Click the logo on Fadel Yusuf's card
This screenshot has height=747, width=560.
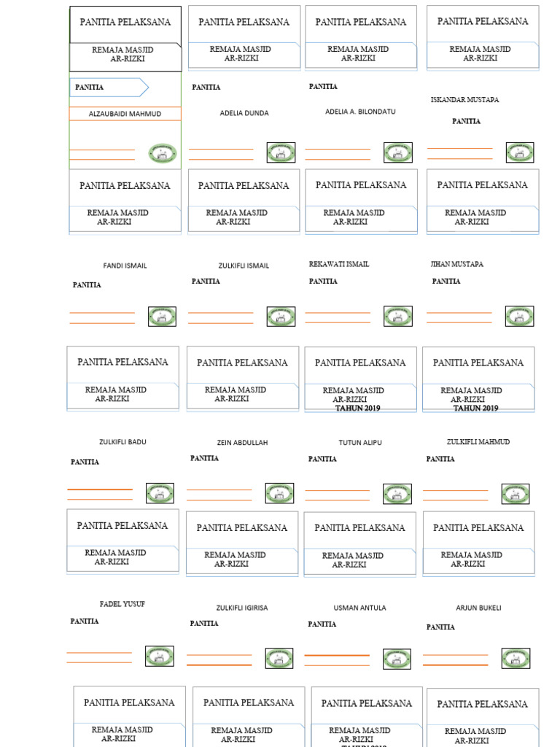tap(159, 656)
